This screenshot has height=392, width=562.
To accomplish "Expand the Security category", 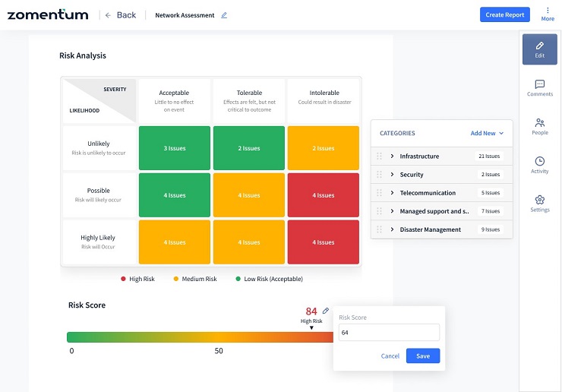I will click(393, 175).
